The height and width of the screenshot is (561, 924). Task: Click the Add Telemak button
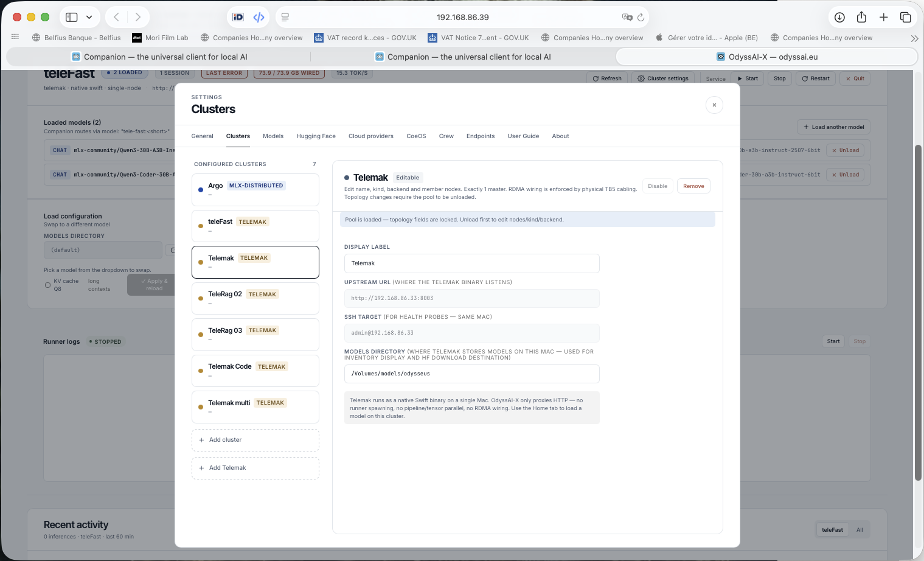pos(255,468)
